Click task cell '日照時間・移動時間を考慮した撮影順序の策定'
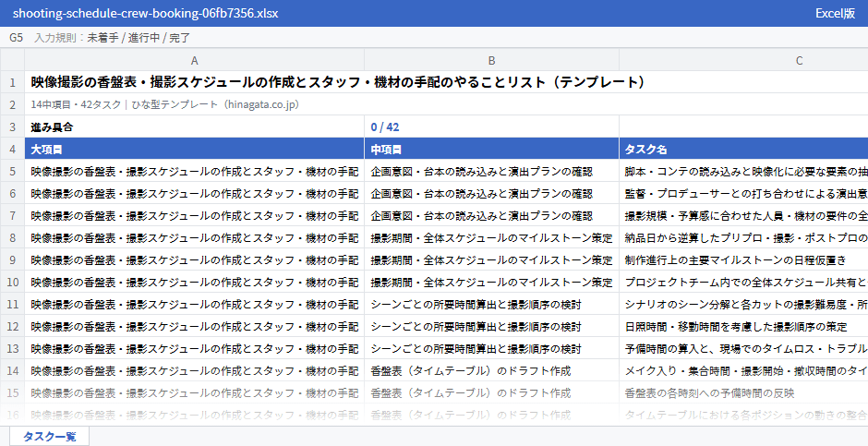This screenshot has height=446, width=868. [x=743, y=327]
